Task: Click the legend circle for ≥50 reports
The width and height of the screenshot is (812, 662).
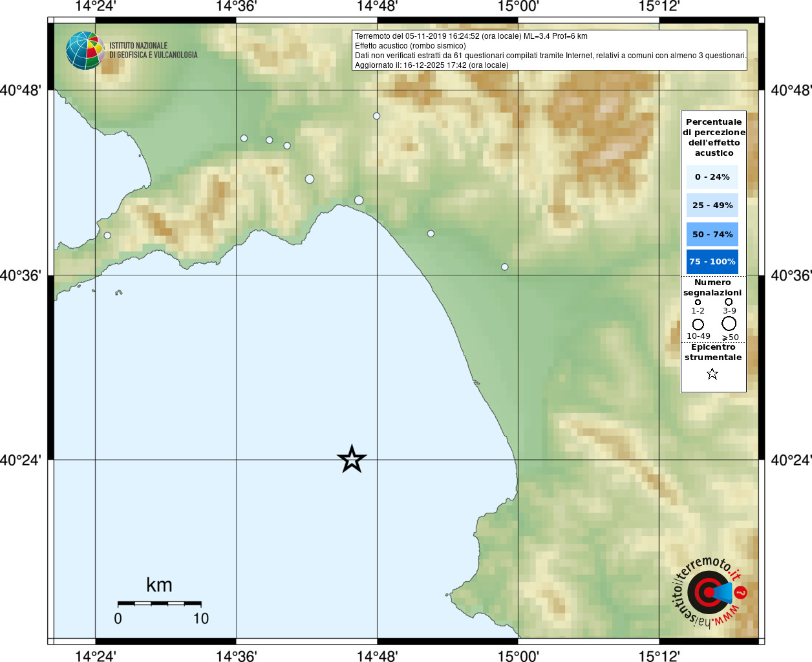Action: (729, 324)
